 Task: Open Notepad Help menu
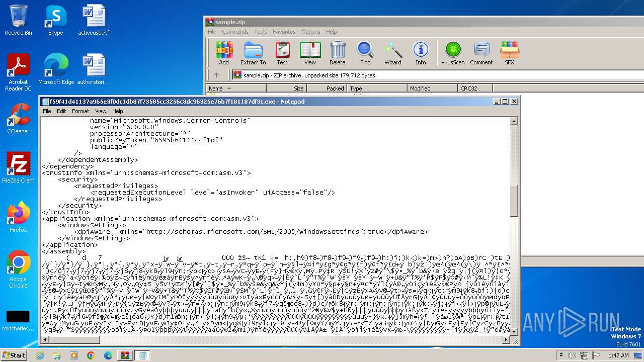click(x=117, y=111)
